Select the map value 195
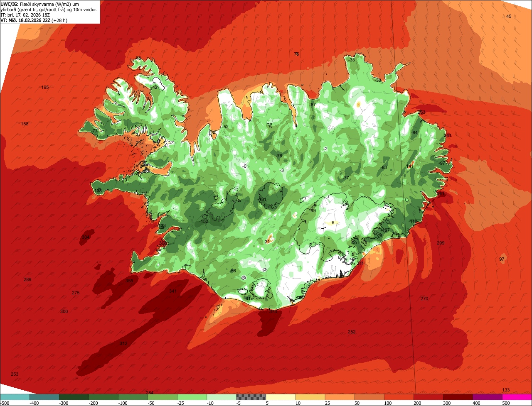The width and height of the screenshot is (532, 406). pyautogui.click(x=45, y=87)
